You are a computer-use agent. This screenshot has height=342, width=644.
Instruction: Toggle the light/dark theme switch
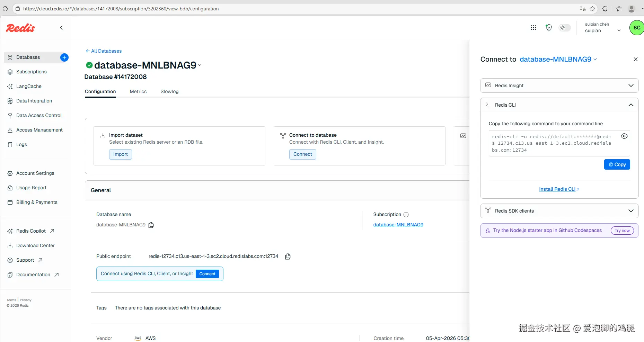click(x=564, y=28)
